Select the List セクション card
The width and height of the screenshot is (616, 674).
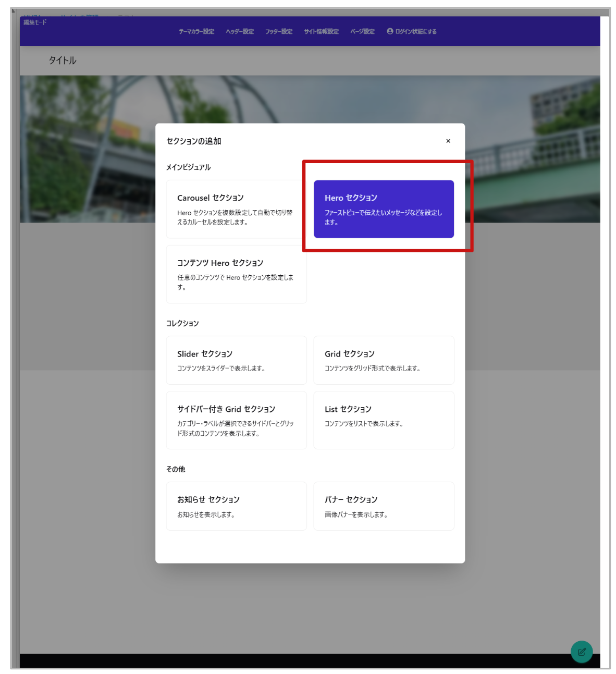pos(384,420)
